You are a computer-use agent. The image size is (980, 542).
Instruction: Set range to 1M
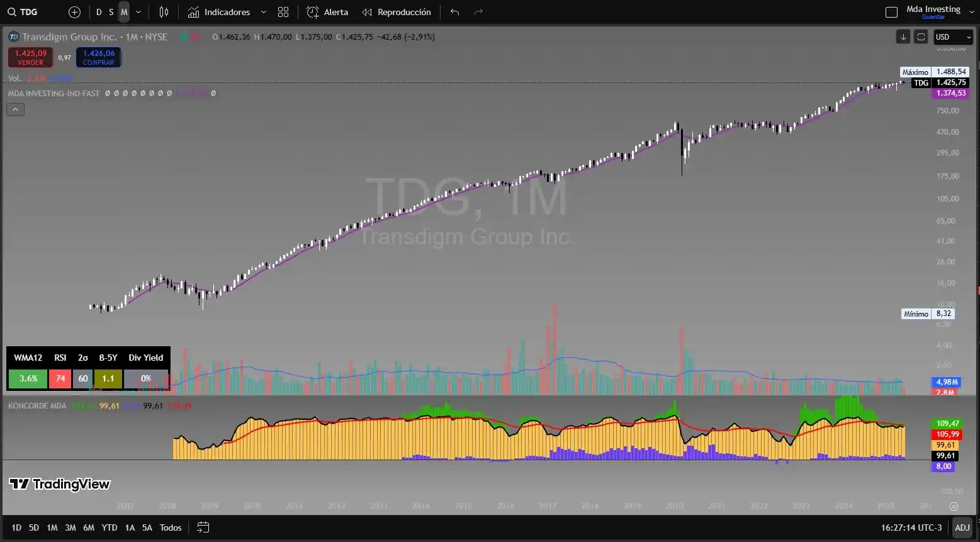pos(52,528)
